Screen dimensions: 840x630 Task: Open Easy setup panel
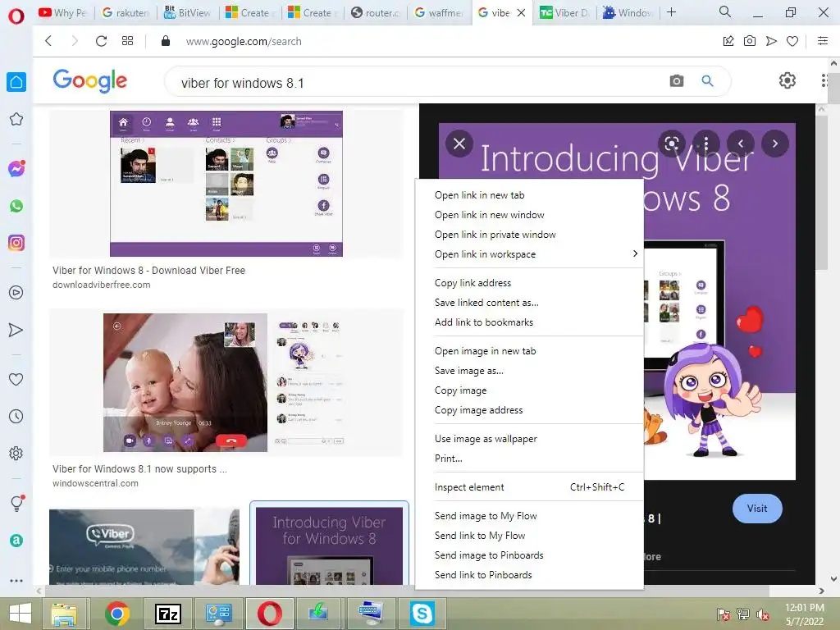pos(823,41)
